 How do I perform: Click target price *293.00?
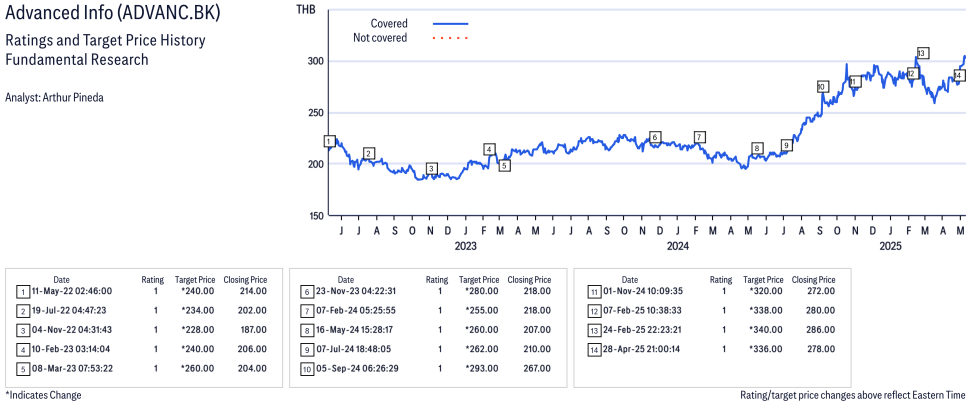(x=481, y=368)
